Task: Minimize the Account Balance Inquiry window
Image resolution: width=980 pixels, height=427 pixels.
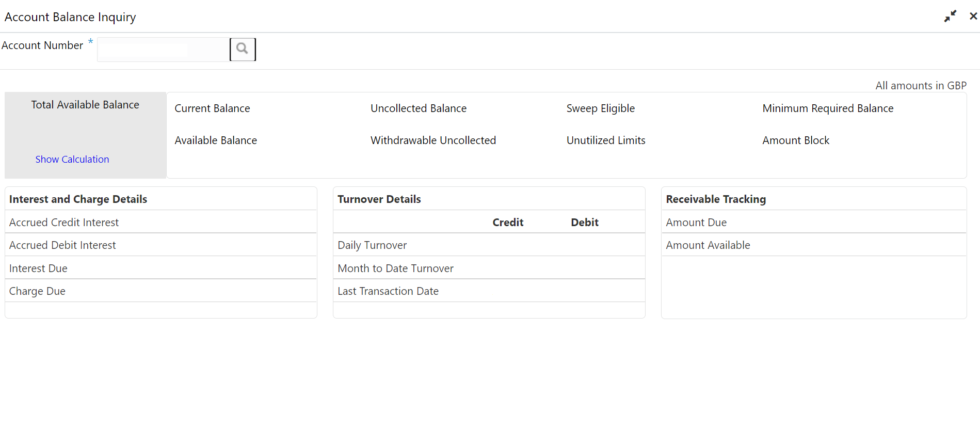Action: (x=950, y=17)
